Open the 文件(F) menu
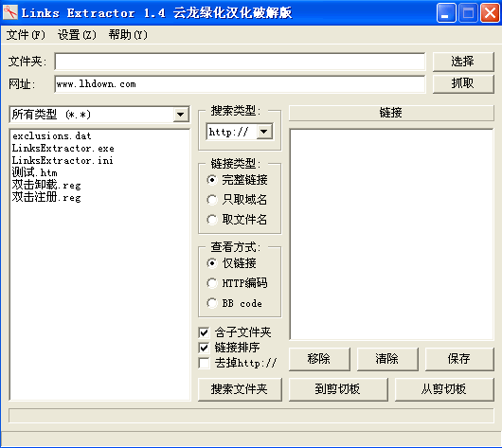This screenshot has height=448, width=502. click(26, 35)
